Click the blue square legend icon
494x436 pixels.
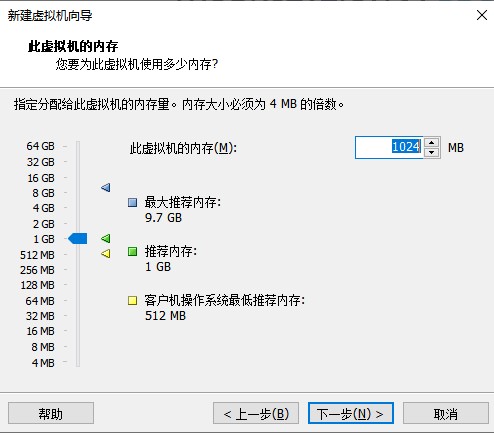[133, 202]
